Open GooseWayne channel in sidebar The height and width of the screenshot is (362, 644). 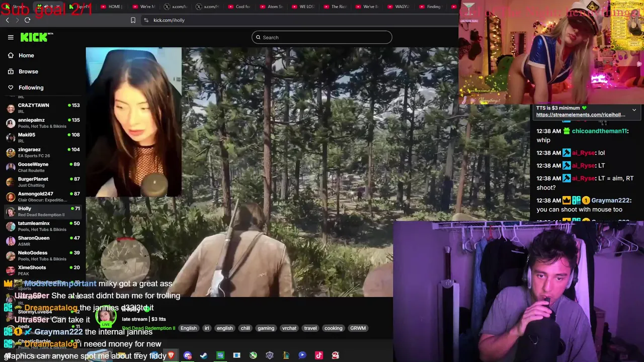coord(43,167)
